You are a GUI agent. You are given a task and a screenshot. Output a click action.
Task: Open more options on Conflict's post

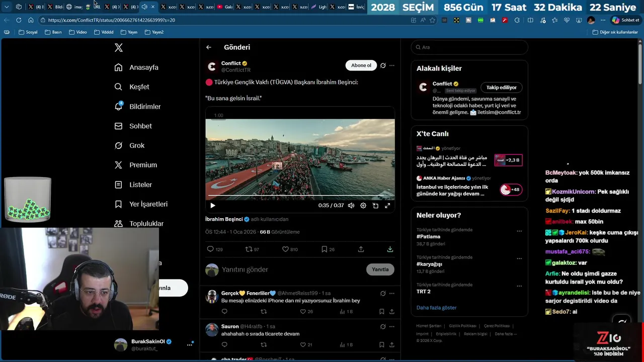[x=392, y=65]
